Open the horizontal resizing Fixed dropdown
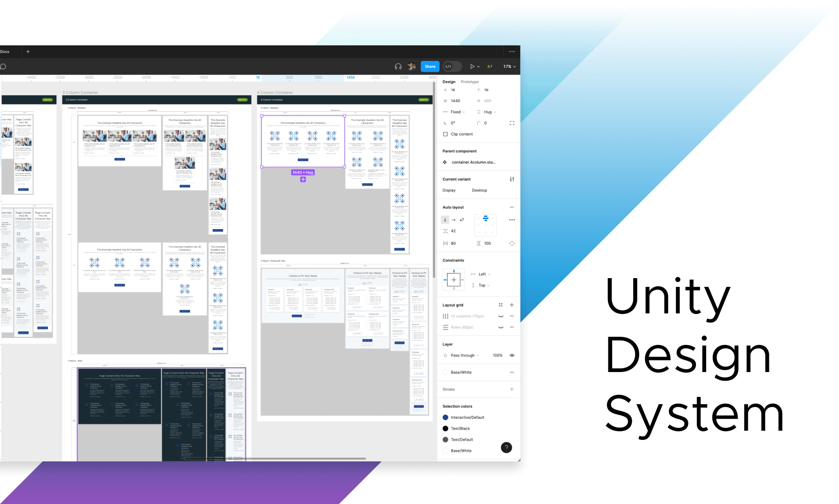The width and height of the screenshot is (839, 504). pyautogui.click(x=456, y=112)
